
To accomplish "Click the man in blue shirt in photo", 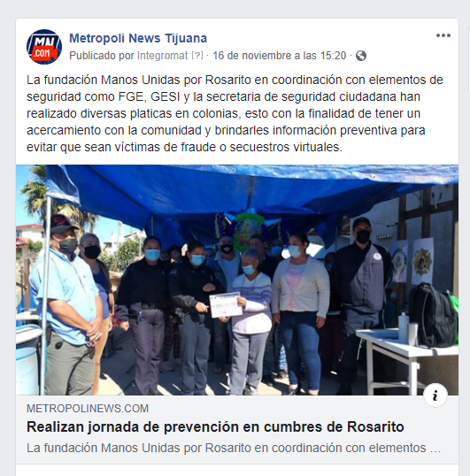I will 67,304.
